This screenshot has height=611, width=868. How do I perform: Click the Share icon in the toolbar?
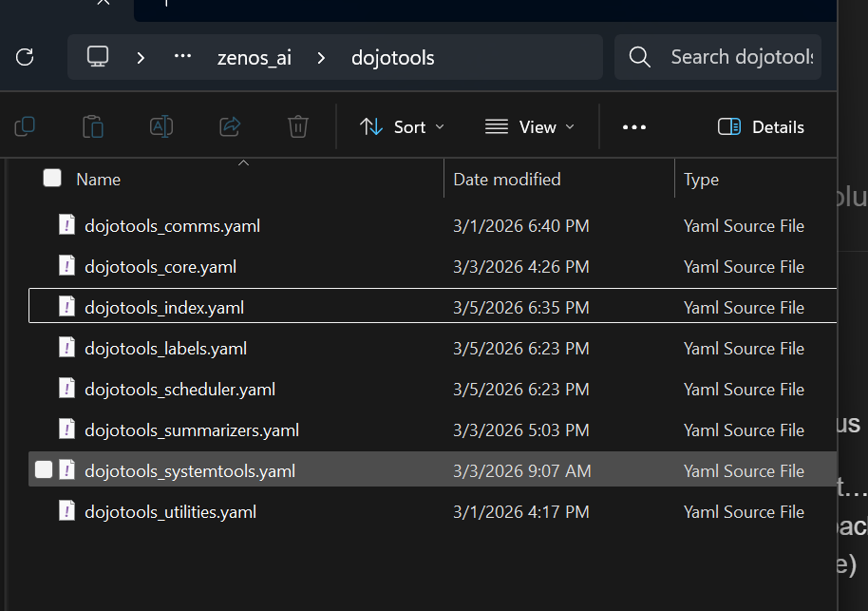(x=230, y=126)
